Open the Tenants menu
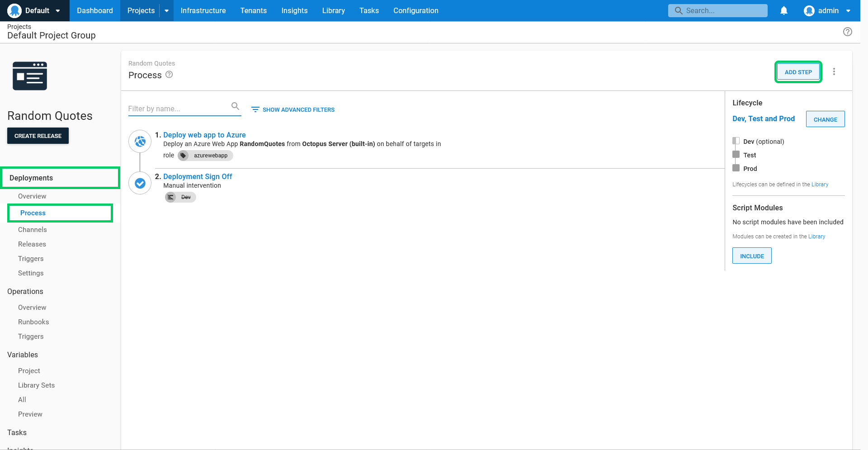 (x=254, y=10)
